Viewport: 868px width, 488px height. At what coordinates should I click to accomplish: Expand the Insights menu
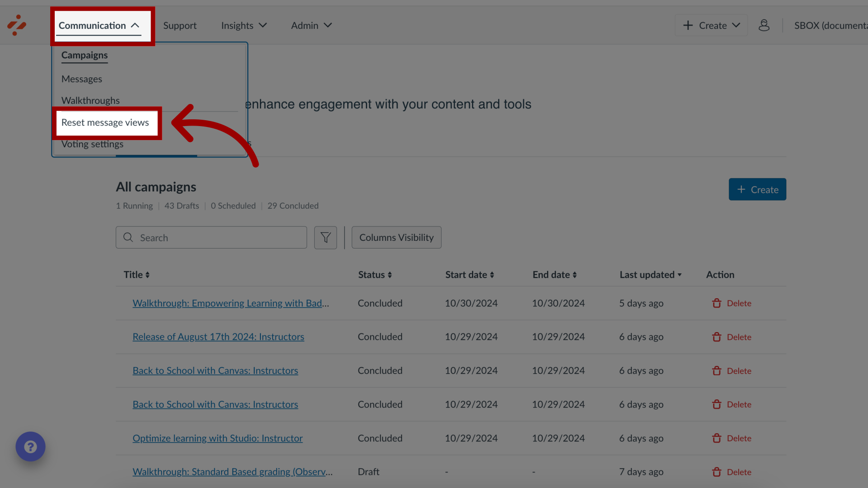pos(244,26)
